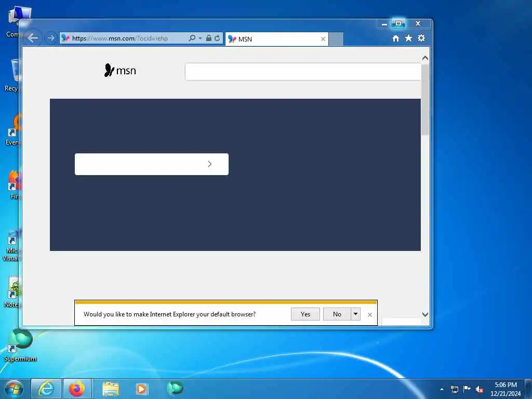Expand the No button dropdown arrow

[355, 314]
